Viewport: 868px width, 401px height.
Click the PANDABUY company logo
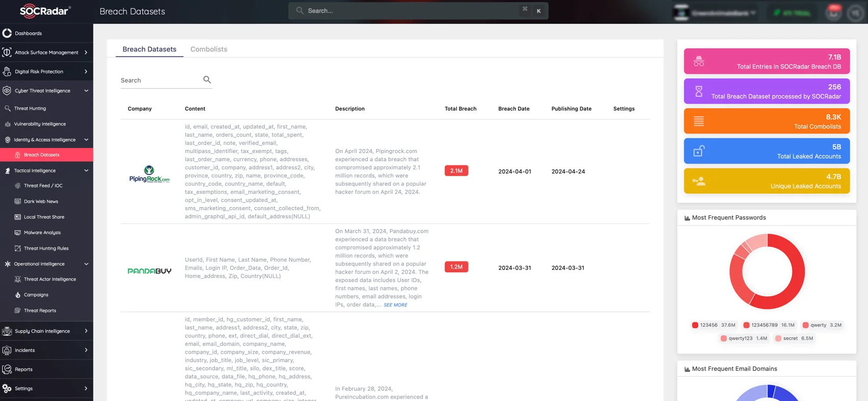click(x=150, y=271)
